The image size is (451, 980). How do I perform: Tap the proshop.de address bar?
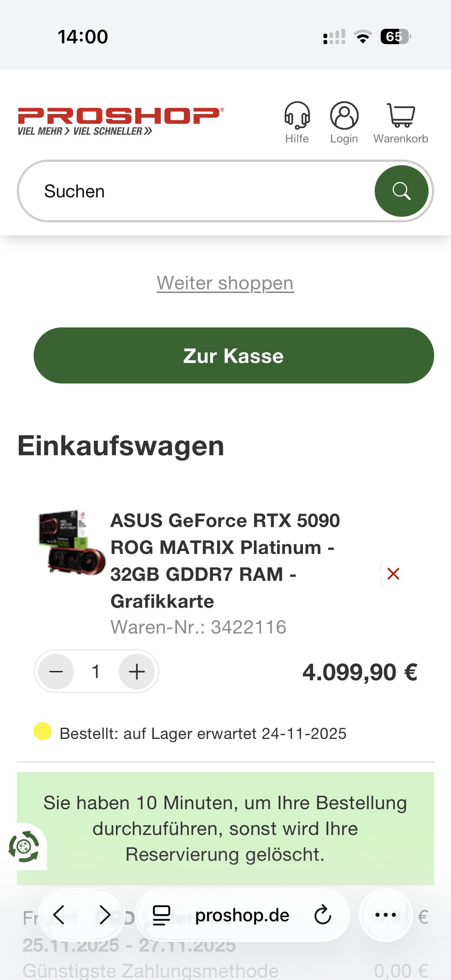[x=242, y=915]
